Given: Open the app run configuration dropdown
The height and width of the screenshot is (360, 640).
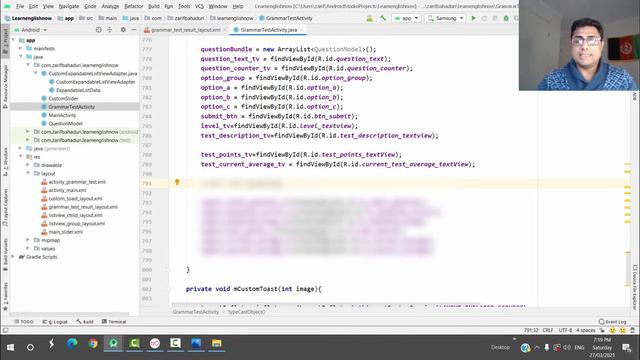Looking at the screenshot, I should [x=406, y=18].
